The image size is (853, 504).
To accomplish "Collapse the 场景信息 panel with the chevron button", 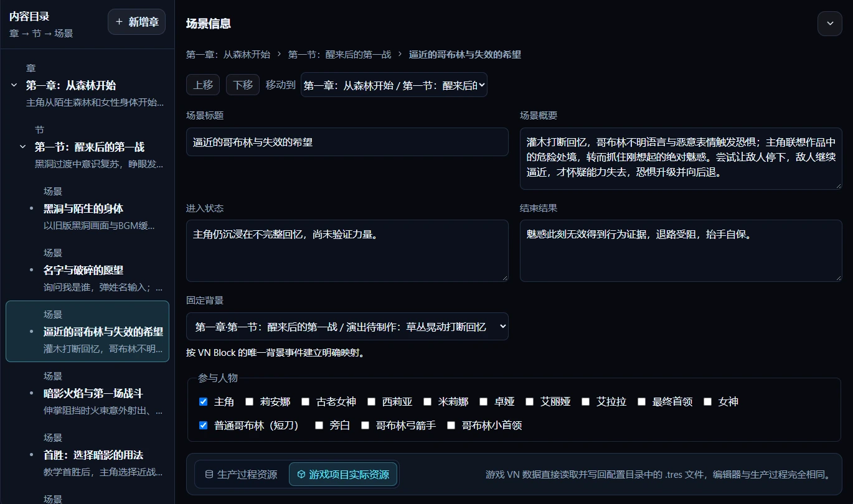I will (829, 24).
